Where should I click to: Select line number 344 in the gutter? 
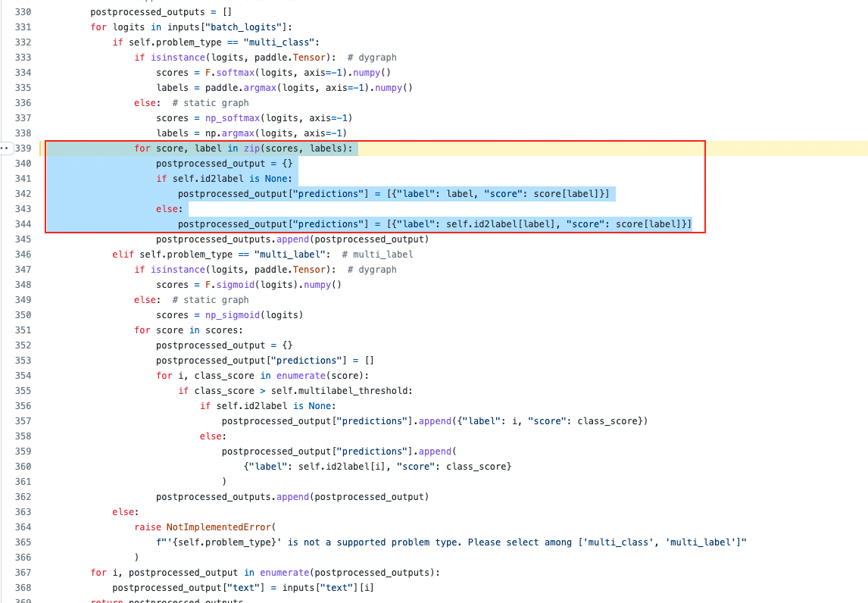24,223
